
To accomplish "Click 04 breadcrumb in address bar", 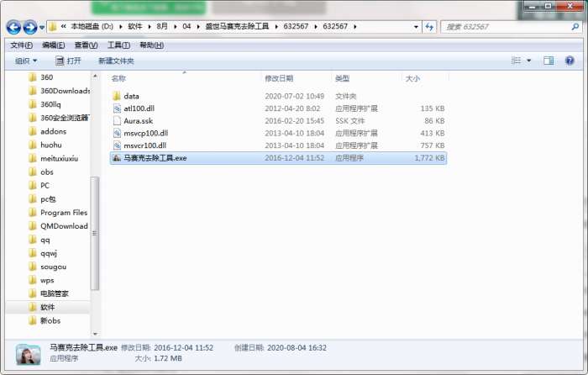I will [186, 26].
